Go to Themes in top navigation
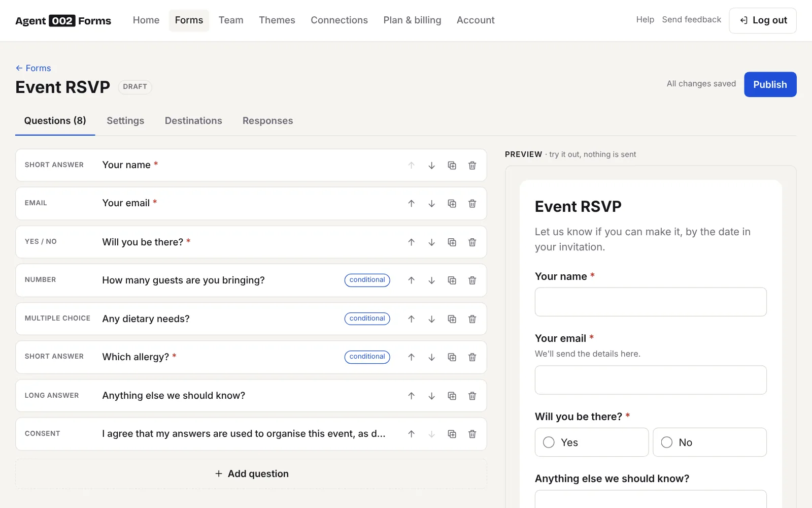 click(x=277, y=20)
